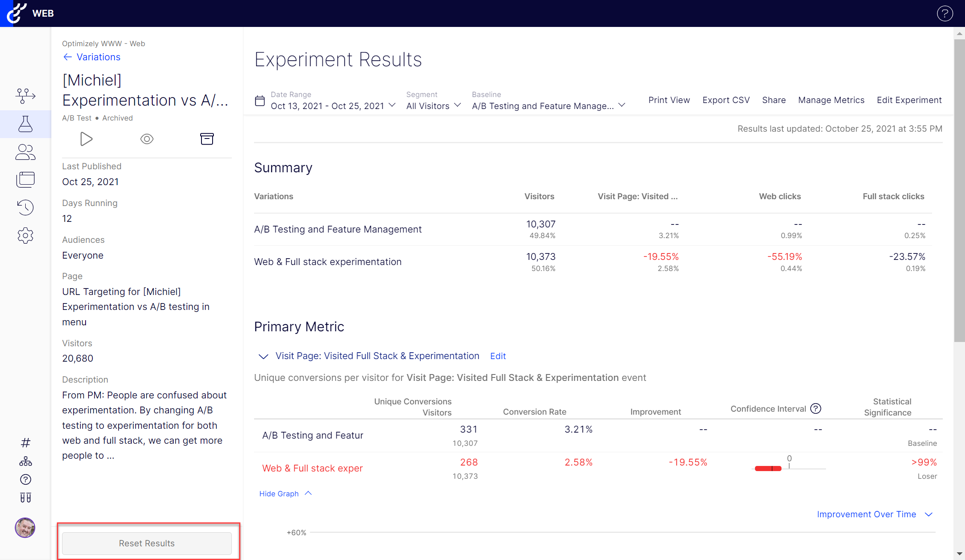Click the URL Targeting page name

[136, 307]
